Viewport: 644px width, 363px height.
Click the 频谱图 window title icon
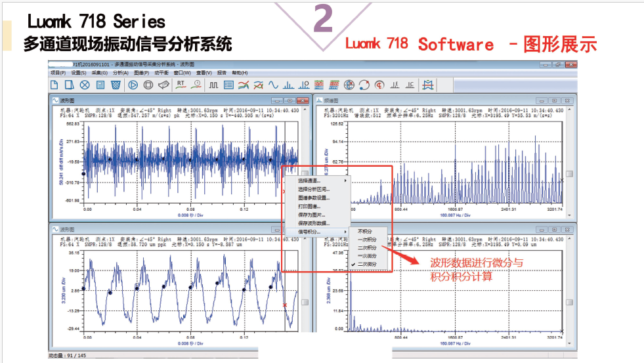(319, 100)
